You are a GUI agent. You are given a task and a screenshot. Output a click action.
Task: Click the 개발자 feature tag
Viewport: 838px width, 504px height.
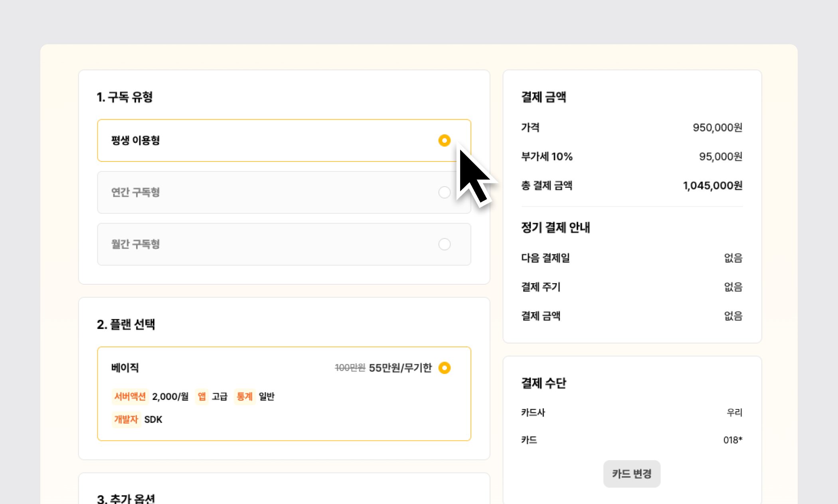pyautogui.click(x=126, y=419)
